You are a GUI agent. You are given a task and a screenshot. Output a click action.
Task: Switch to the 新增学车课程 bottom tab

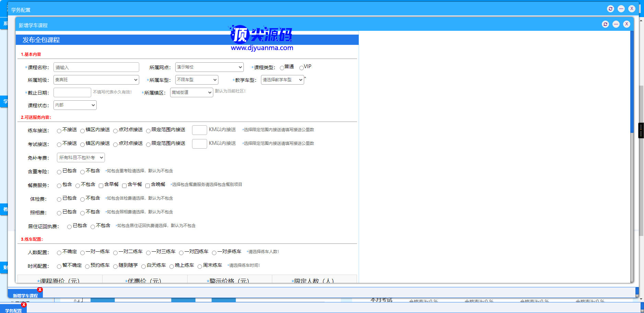[x=25, y=296]
